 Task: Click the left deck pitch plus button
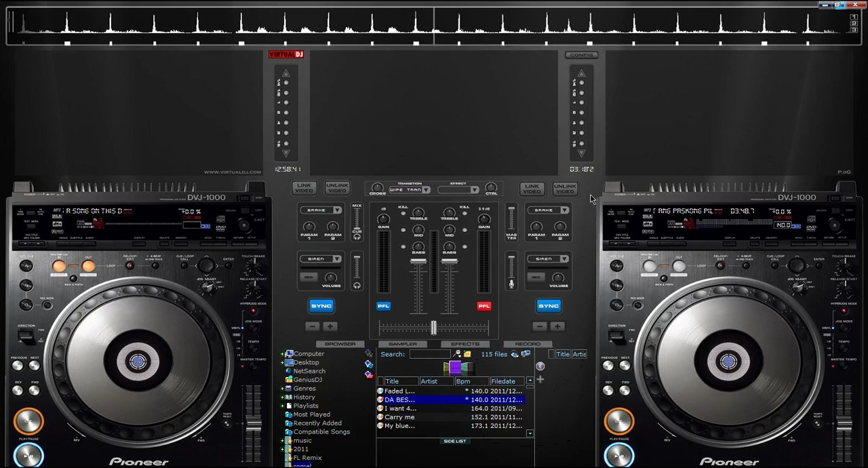click(x=330, y=326)
